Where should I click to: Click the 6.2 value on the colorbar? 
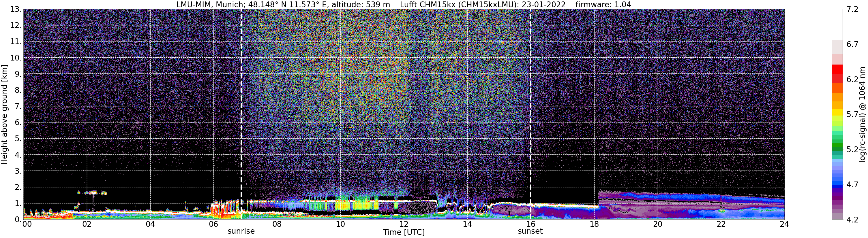pyautogui.click(x=852, y=79)
